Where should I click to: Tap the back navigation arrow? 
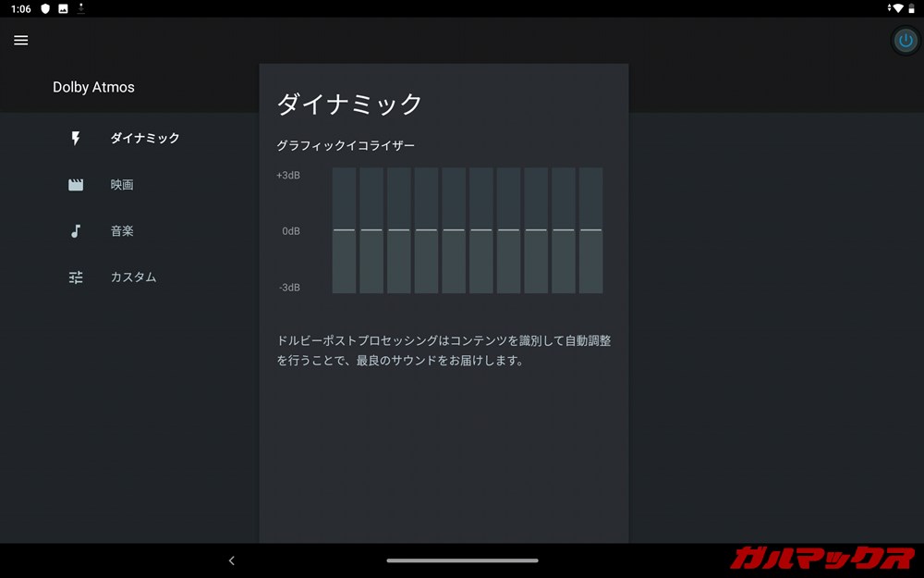point(231,560)
